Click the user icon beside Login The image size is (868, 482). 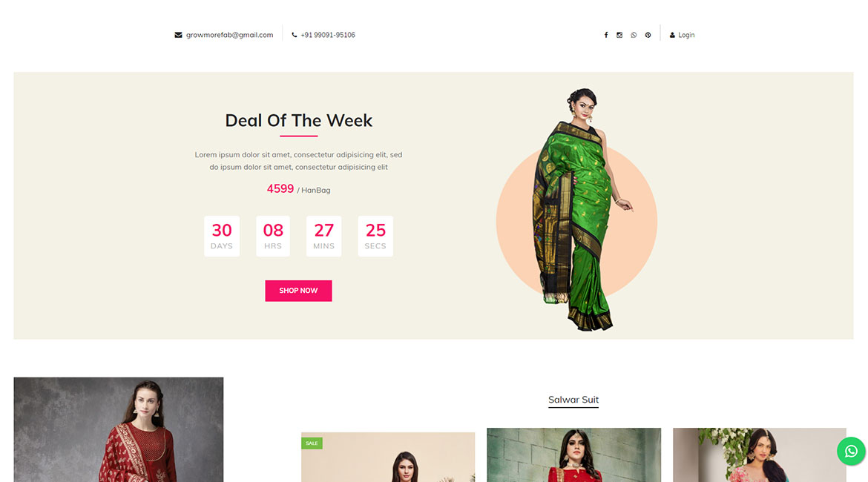672,35
